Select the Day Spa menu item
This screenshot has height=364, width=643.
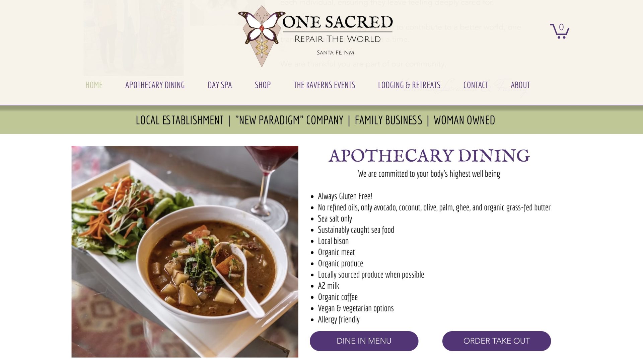[x=220, y=85]
